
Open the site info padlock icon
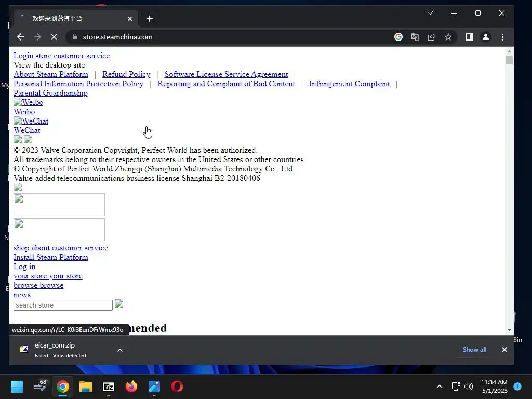coord(75,37)
